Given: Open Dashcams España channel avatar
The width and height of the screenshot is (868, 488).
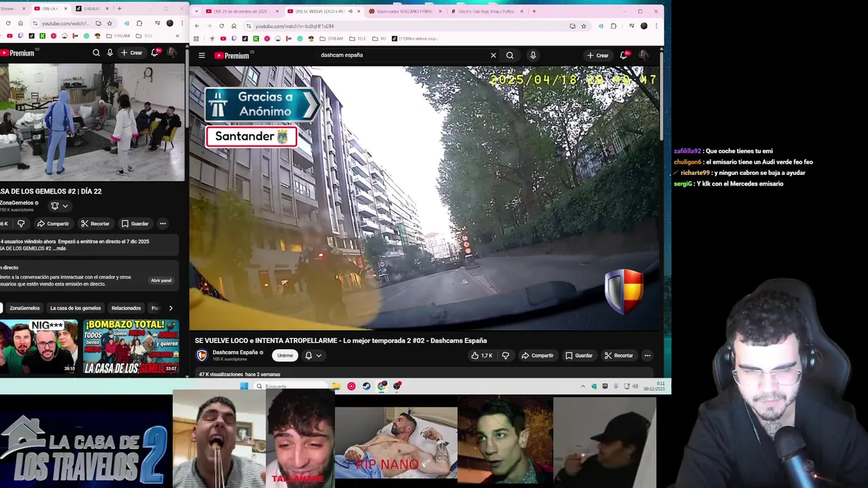Looking at the screenshot, I should point(201,355).
